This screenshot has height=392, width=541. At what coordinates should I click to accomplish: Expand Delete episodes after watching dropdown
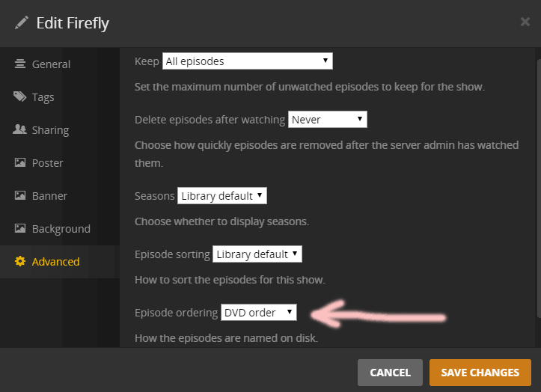pos(327,119)
